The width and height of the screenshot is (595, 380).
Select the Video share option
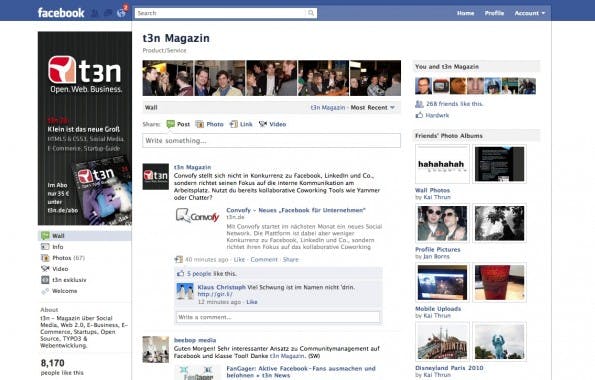(x=272, y=124)
